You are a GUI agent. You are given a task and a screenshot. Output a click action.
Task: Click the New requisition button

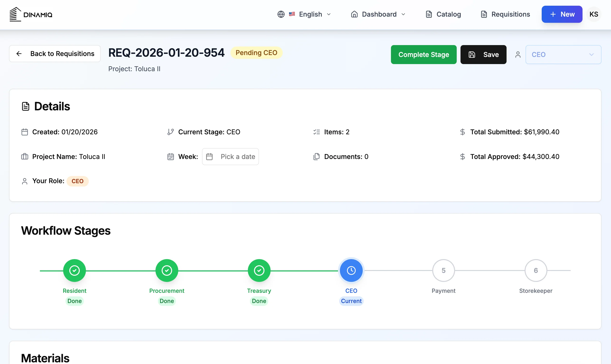pos(562,14)
